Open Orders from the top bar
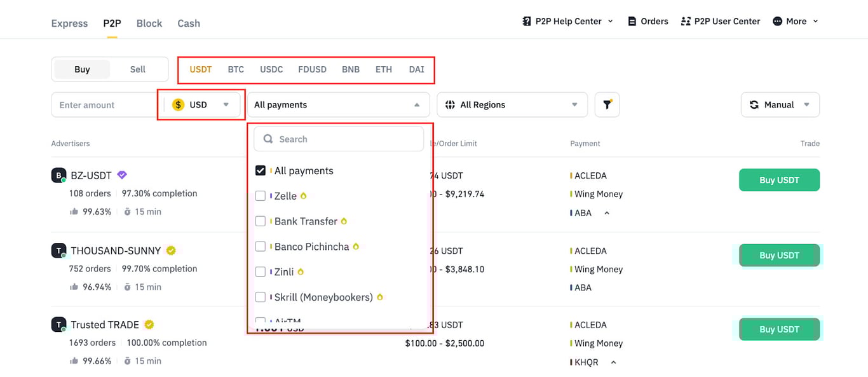Image resolution: width=868 pixels, height=377 pixels. [x=648, y=20]
